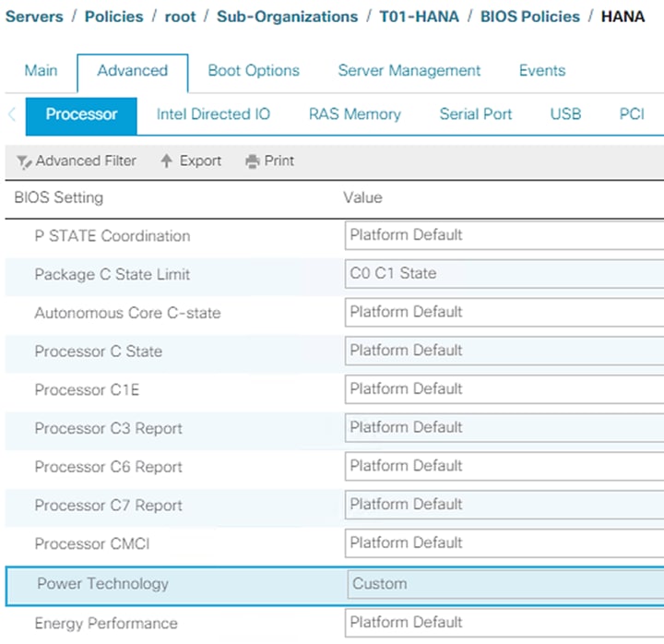The height and width of the screenshot is (644, 664).
Task: Navigate to BIOS Policies in the breadcrumb
Action: (529, 17)
